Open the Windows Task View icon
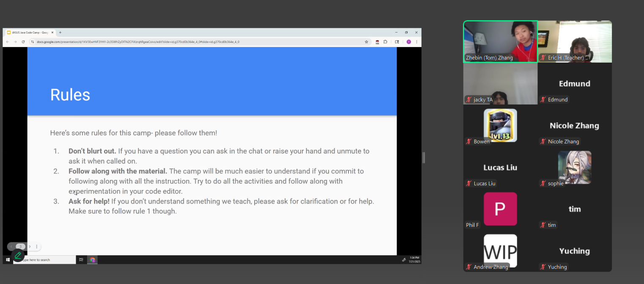 (82, 260)
